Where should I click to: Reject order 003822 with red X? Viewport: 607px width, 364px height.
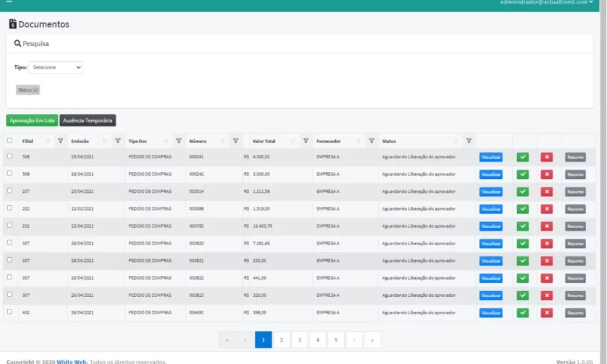pos(547,278)
